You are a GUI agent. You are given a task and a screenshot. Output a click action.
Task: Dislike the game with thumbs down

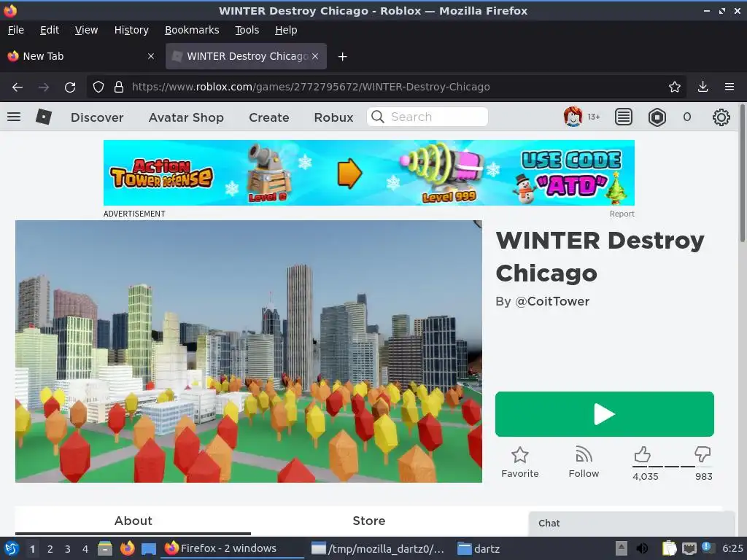click(703, 454)
